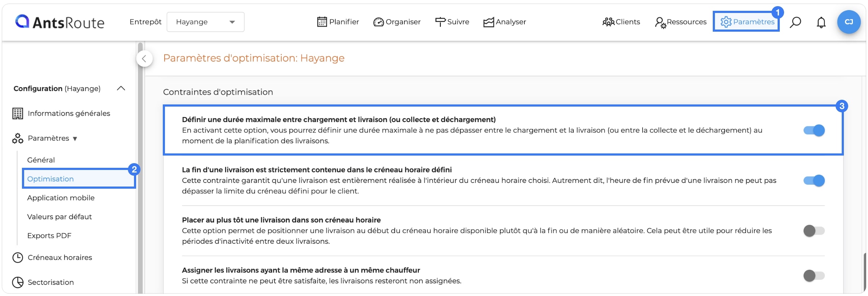Click the Sectorisation pie icon

pos(18,282)
